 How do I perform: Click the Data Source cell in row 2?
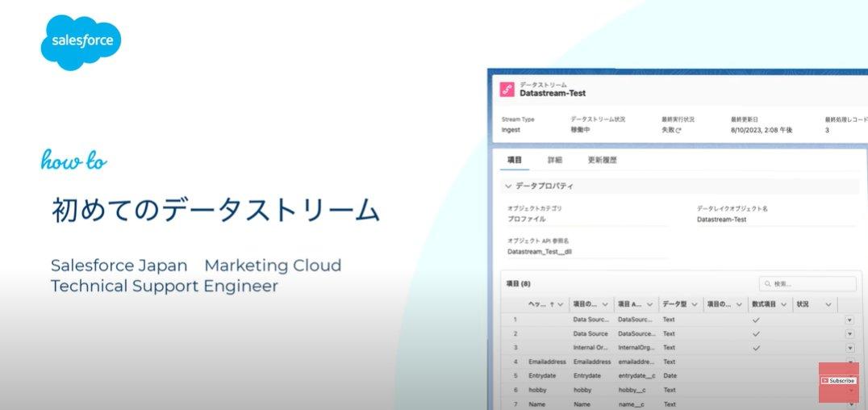coord(590,334)
